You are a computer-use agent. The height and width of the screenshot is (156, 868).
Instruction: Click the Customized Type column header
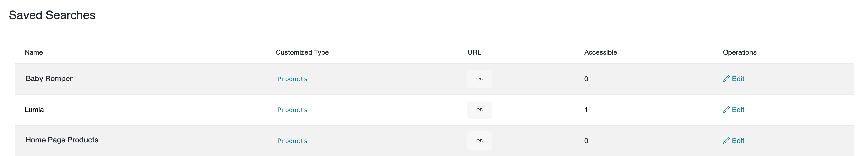tap(302, 52)
